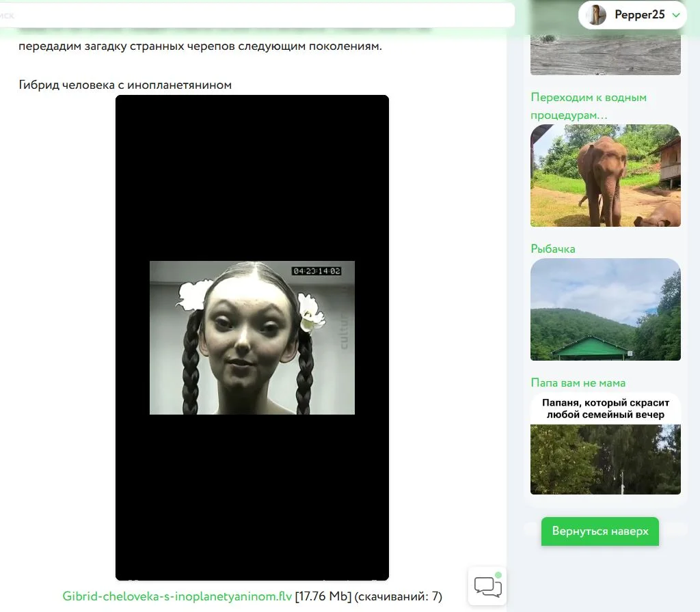Image resolution: width=700 pixels, height=612 pixels.
Task: Open the Папа вам не мама link
Action: click(578, 382)
